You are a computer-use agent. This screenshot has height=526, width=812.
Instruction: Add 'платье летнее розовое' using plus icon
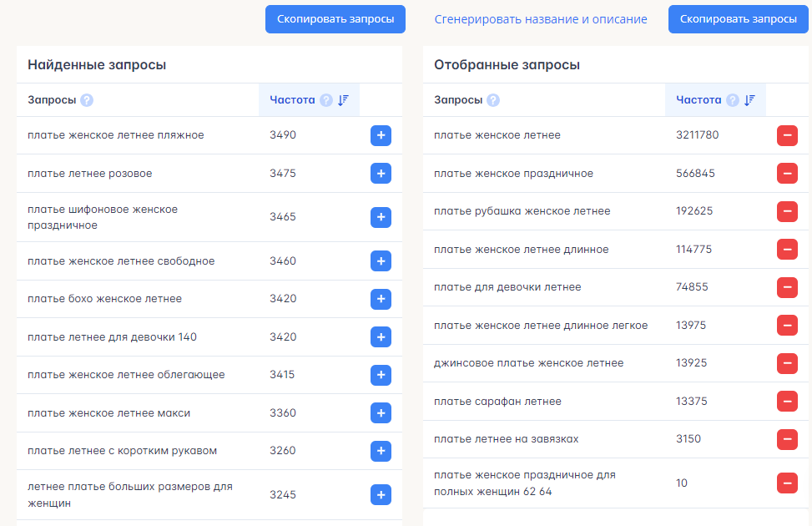[x=381, y=173]
